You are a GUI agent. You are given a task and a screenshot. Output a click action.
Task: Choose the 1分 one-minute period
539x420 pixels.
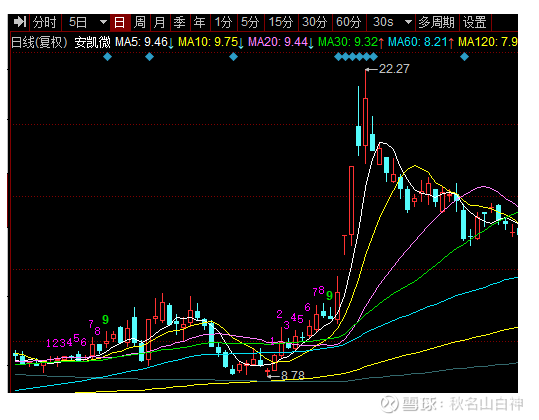(223, 22)
